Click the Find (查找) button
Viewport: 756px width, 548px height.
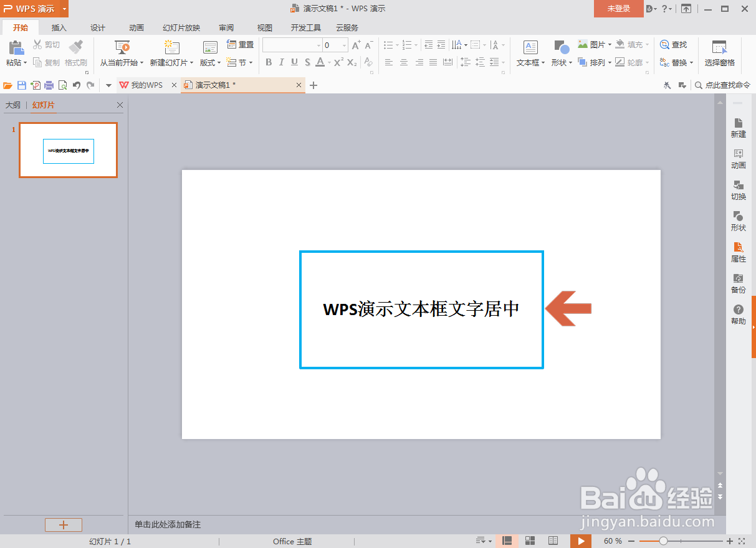pyautogui.click(x=673, y=45)
